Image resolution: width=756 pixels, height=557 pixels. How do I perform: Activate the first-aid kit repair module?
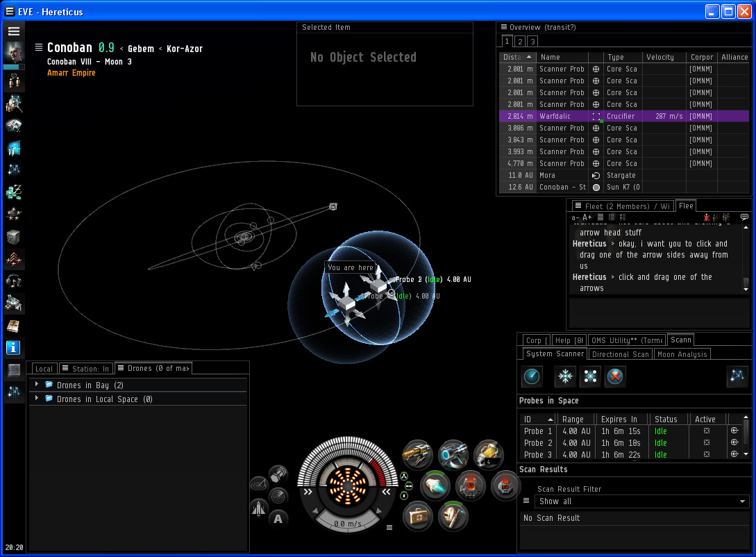(x=417, y=517)
